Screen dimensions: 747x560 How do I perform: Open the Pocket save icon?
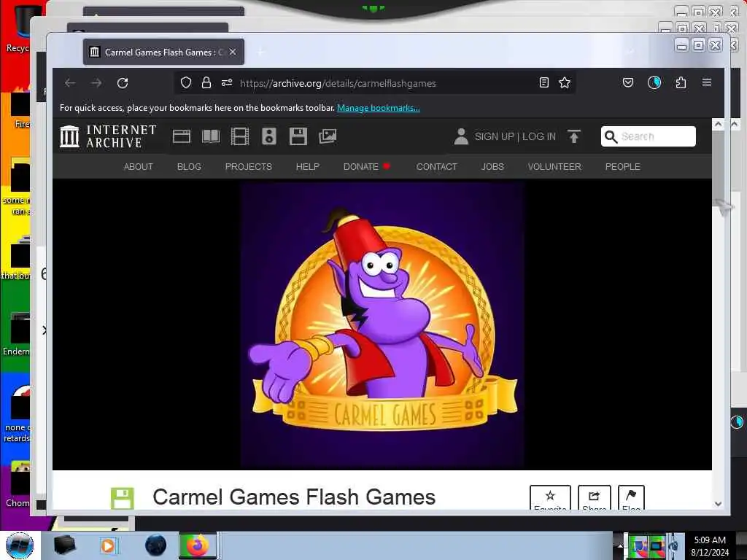[628, 83]
